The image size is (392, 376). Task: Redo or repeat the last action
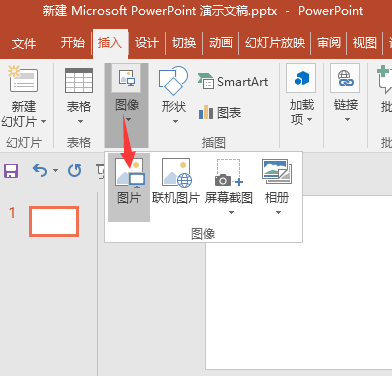(74, 171)
